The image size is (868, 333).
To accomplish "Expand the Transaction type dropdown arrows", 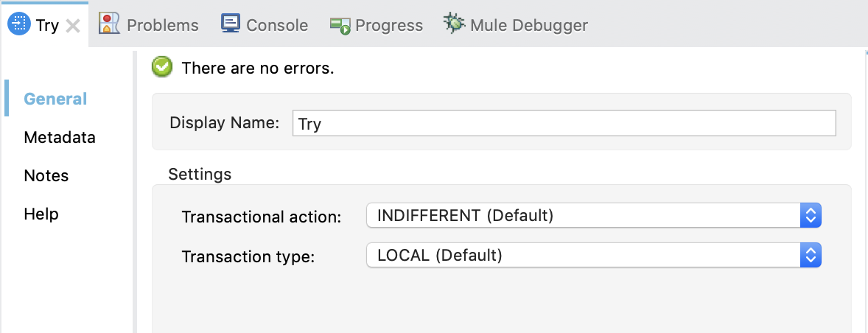I will click(810, 256).
